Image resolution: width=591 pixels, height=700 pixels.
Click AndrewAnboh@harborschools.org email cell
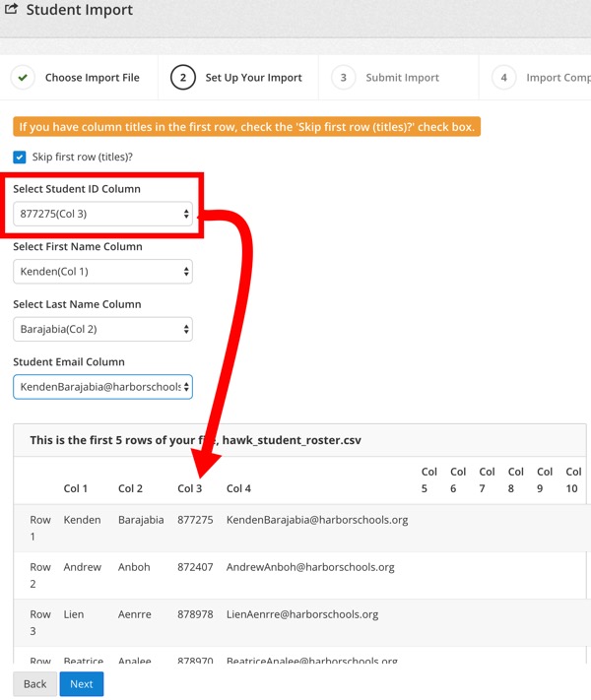310,567
